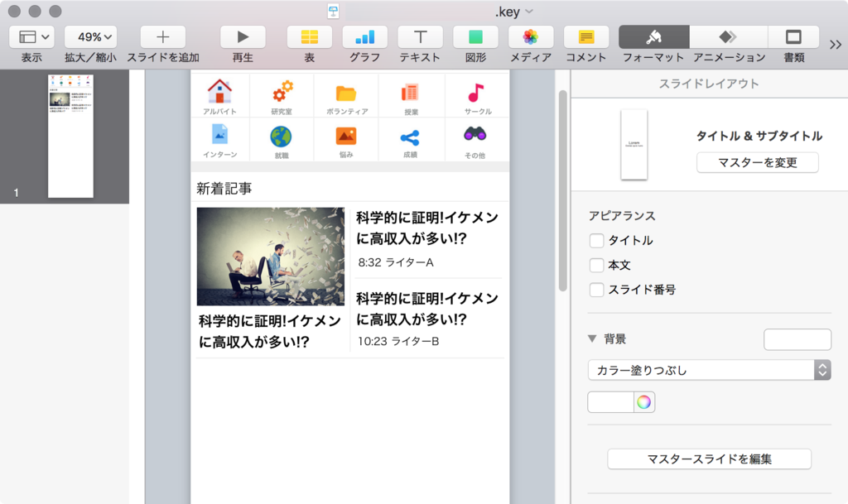The image size is (848, 504).
Task: Enable the 本文 checkbox
Action: coord(596,265)
